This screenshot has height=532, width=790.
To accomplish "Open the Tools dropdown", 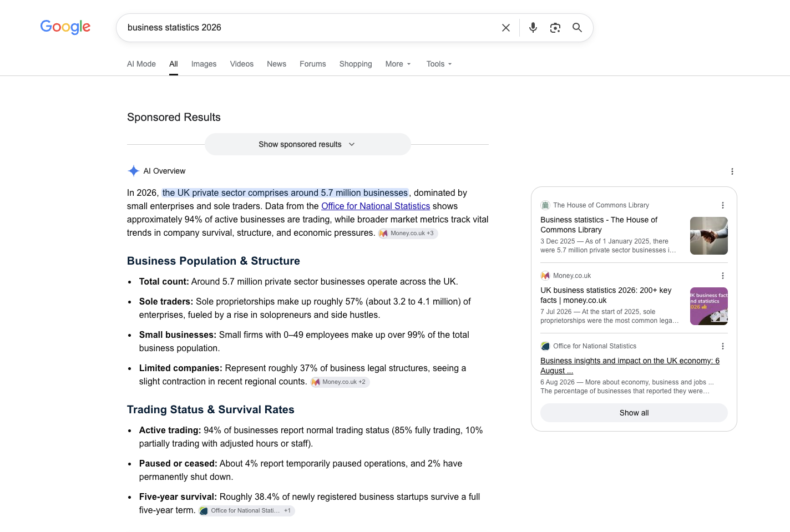I will click(x=439, y=64).
